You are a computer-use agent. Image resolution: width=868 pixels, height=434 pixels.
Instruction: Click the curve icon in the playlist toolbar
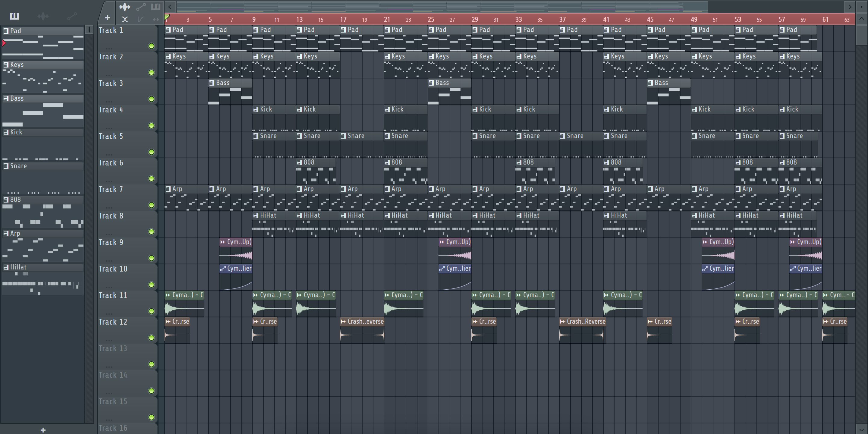(x=141, y=19)
